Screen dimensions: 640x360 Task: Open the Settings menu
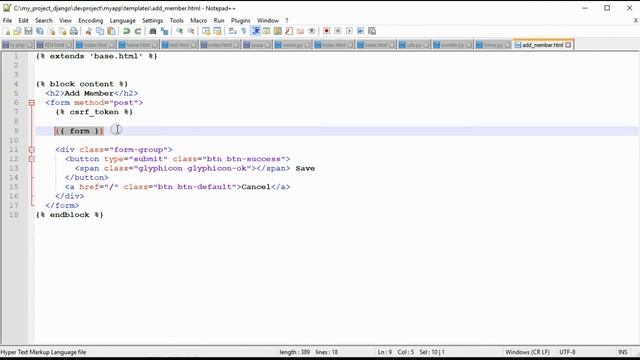pyautogui.click(x=153, y=20)
